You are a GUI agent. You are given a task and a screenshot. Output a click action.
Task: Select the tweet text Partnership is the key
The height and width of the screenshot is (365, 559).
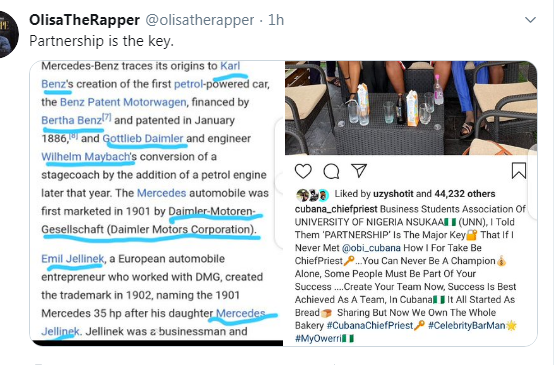(x=101, y=41)
